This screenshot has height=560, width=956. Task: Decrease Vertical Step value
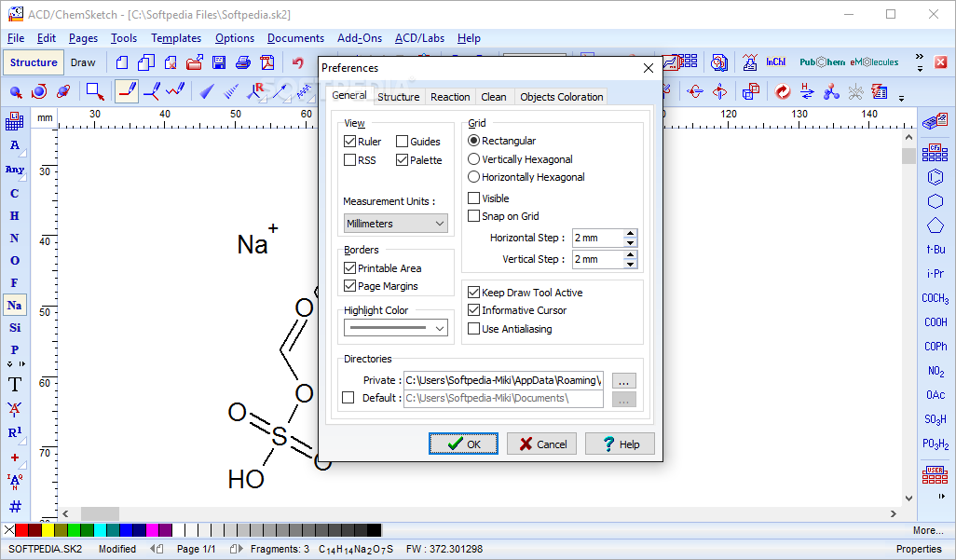click(631, 264)
